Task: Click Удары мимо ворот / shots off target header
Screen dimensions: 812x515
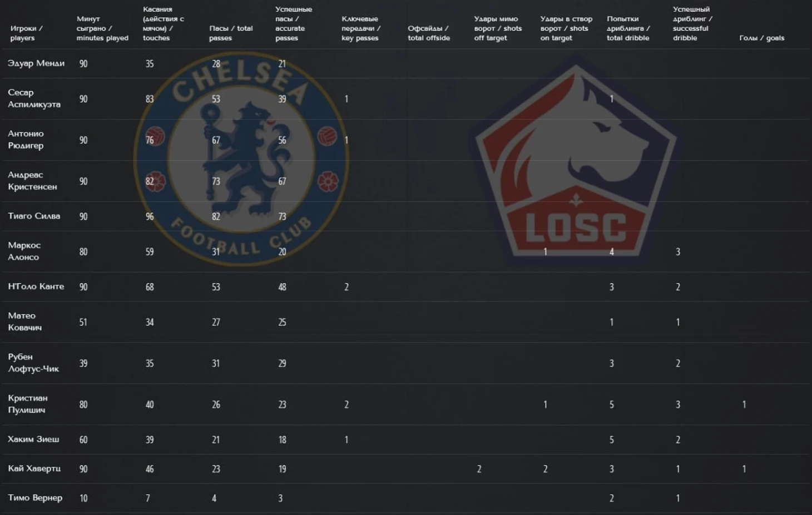Action: click(498, 28)
